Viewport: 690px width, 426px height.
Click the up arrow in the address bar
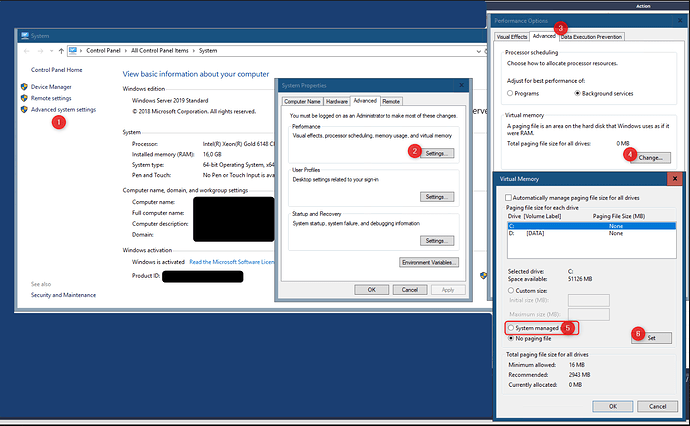(62, 49)
